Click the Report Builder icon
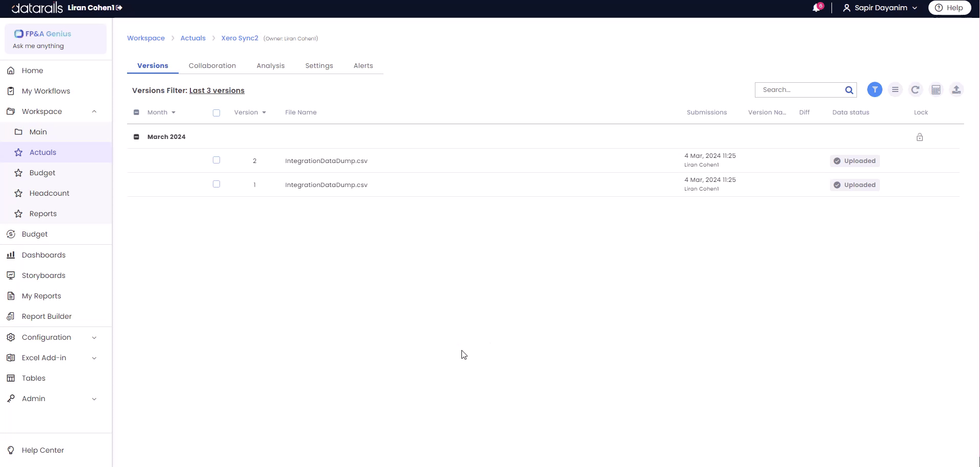980x467 pixels. [11, 316]
